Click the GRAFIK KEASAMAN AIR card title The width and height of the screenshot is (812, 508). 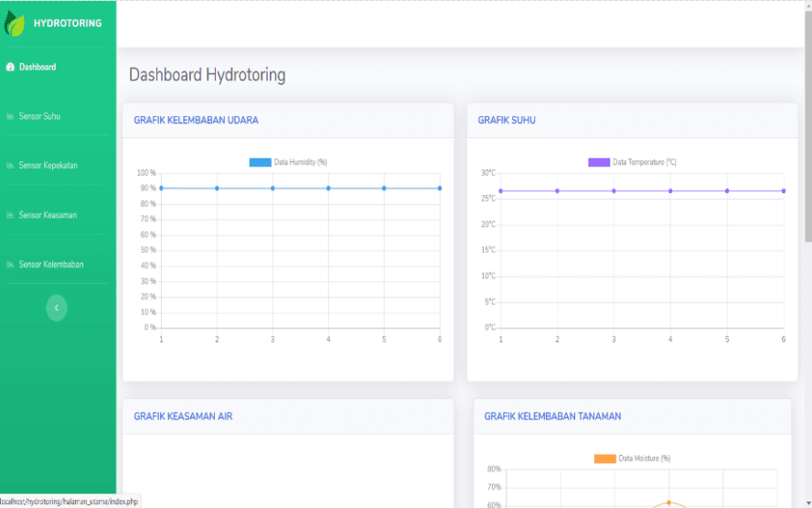tap(183, 416)
